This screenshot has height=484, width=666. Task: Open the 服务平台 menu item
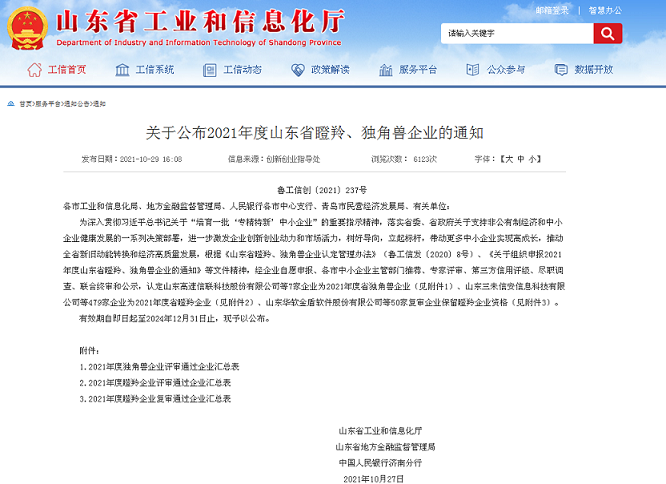coord(418,70)
